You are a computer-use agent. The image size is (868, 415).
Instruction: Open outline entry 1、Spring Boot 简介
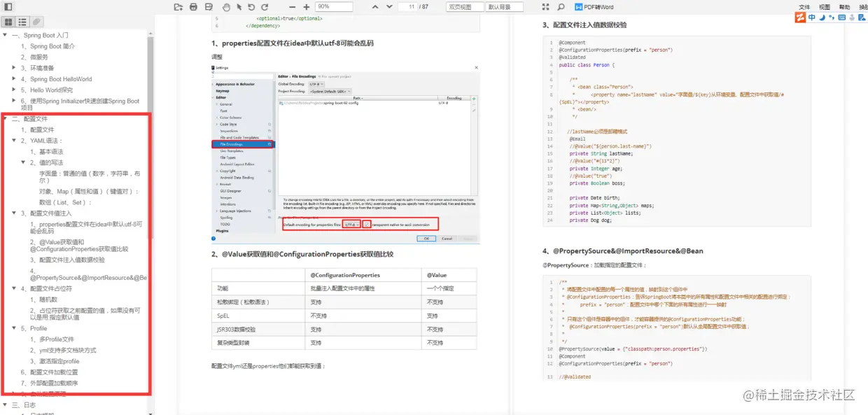48,46
